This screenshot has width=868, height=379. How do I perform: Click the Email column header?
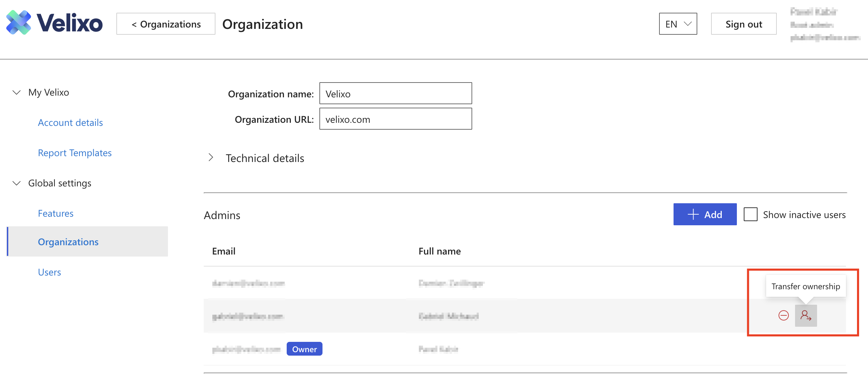pos(224,251)
